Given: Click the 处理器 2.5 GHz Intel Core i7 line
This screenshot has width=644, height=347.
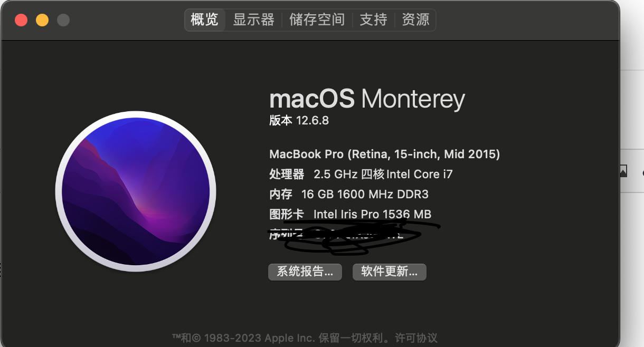Looking at the screenshot, I should point(361,174).
